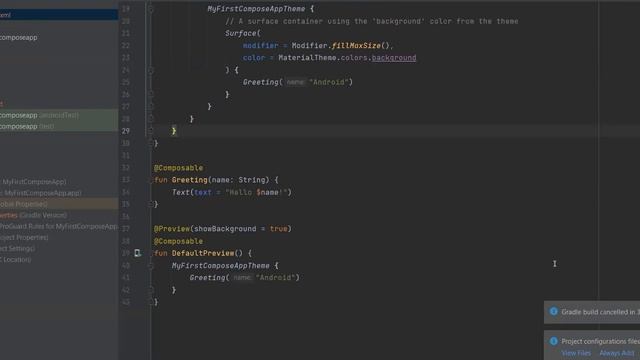This screenshot has height=360, width=640.
Task: Select the Global Properties gradle file row
Action: (x=59, y=204)
